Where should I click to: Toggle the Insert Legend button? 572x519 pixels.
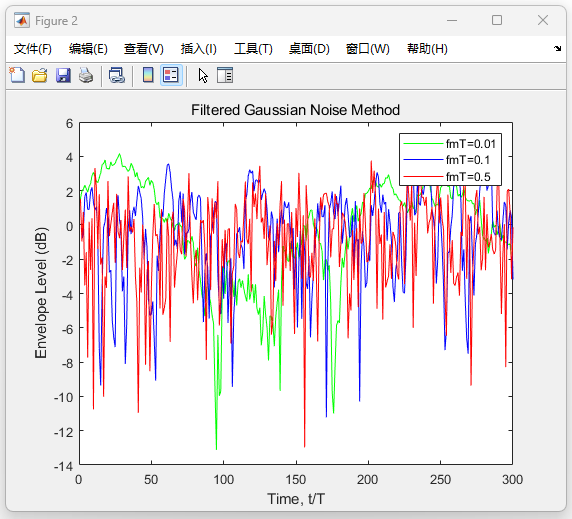[171, 75]
